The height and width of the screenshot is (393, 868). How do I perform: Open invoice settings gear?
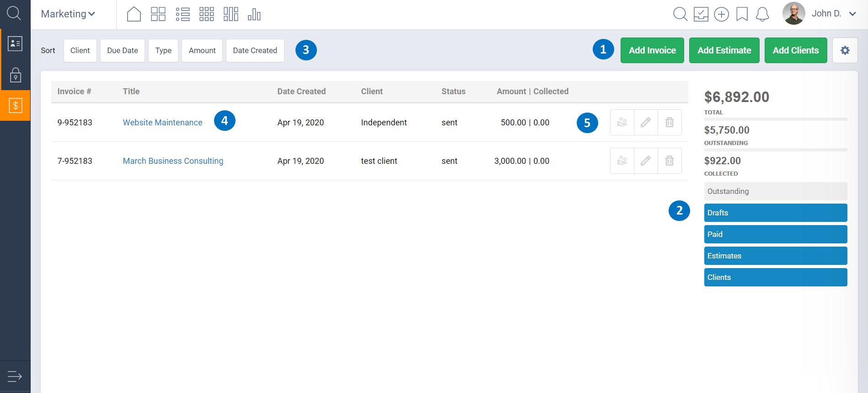[845, 50]
